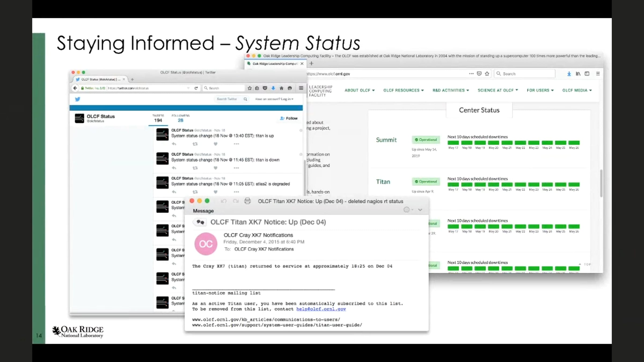Screen dimensions: 644x362
Task: Open the library icon in OLCF browser toolbar
Action: tap(578, 74)
